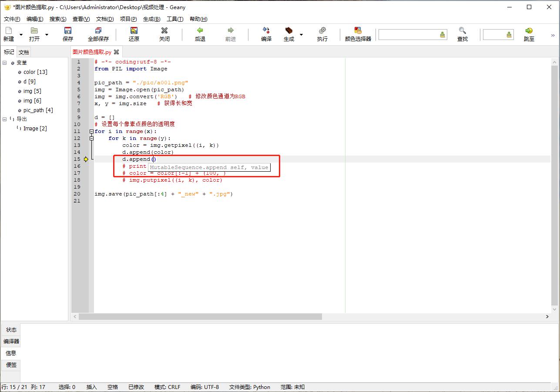
Task: Open the 工具(T) menu
Action: click(x=175, y=19)
